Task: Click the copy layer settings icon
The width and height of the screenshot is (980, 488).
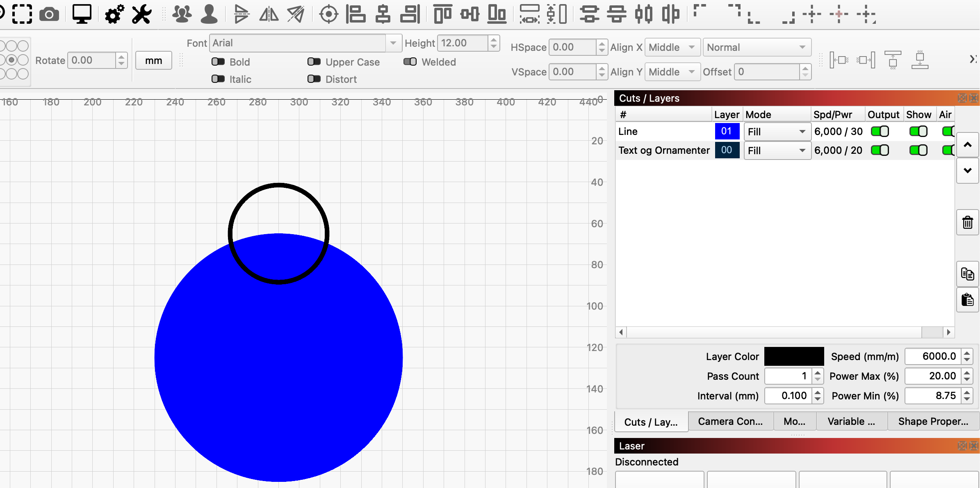Action: click(967, 274)
